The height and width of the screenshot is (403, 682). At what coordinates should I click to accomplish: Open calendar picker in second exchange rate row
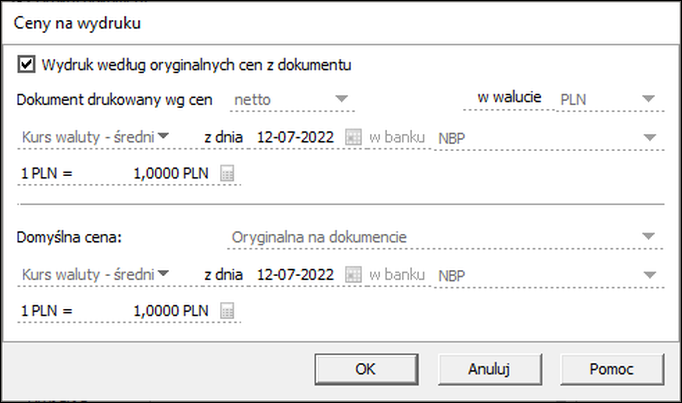coord(353,275)
